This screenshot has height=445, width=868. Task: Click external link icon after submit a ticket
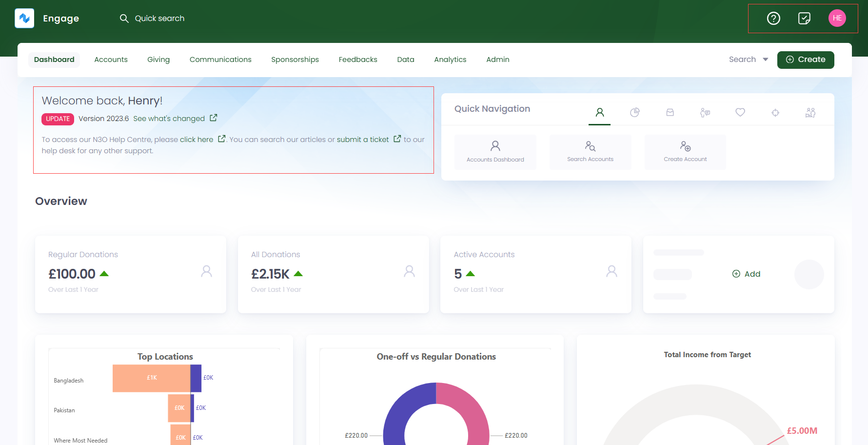[397, 139]
